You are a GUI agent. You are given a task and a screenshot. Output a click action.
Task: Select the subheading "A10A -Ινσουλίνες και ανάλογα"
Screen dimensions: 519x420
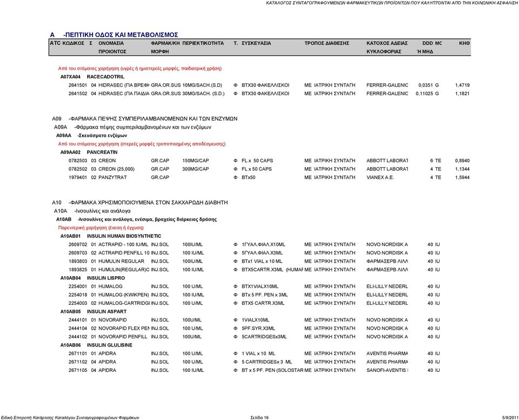coord(92,211)
